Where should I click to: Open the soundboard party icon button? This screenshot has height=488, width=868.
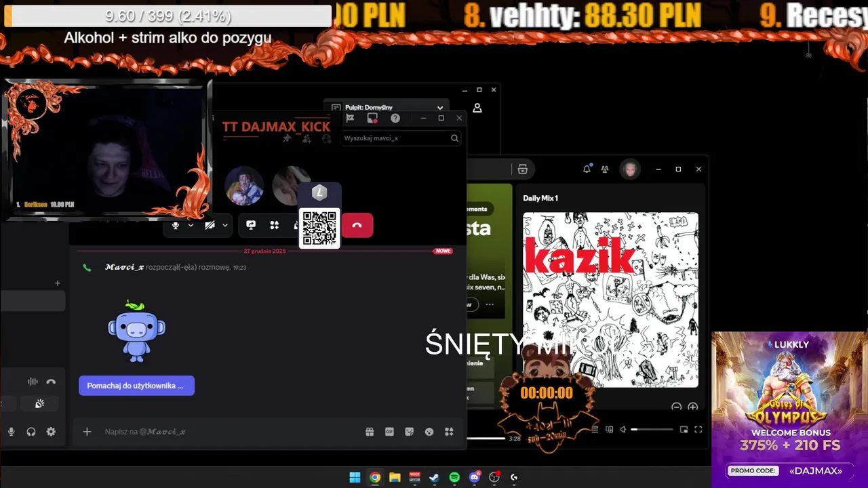pos(40,403)
